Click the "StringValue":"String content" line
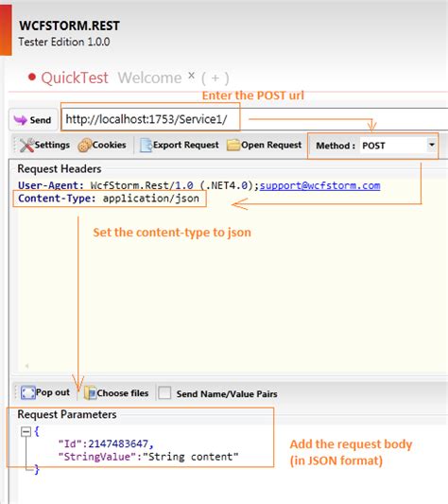Image resolution: width=448 pixels, height=504 pixels. click(148, 457)
